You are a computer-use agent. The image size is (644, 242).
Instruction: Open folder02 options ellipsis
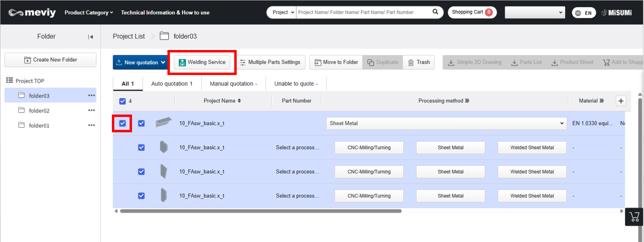click(x=92, y=110)
